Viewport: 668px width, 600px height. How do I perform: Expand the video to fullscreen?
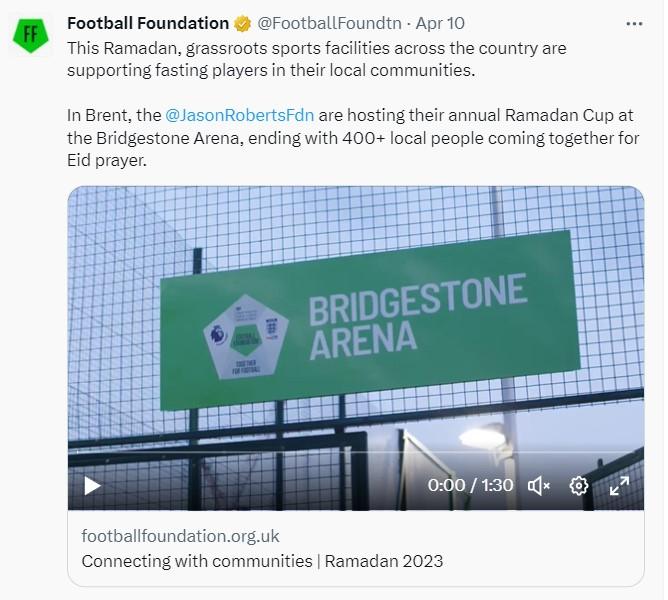point(619,486)
